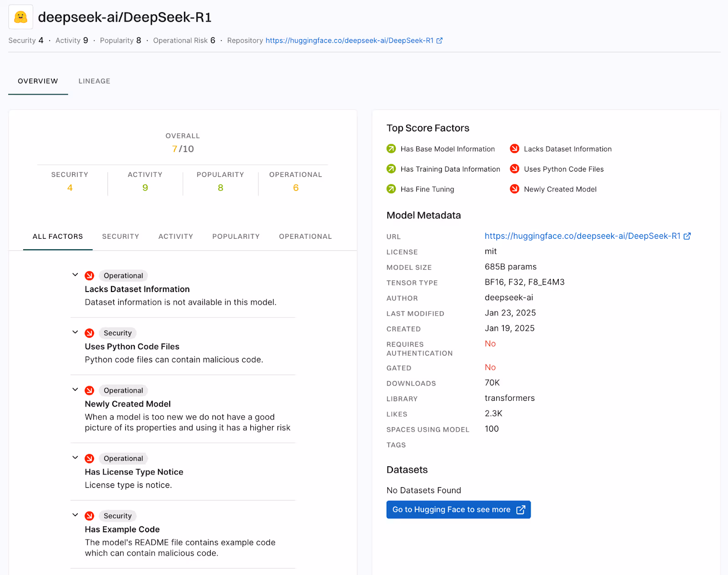Collapse the Has License Type Notice factor
Screen dimensions: 728x575
click(75, 458)
